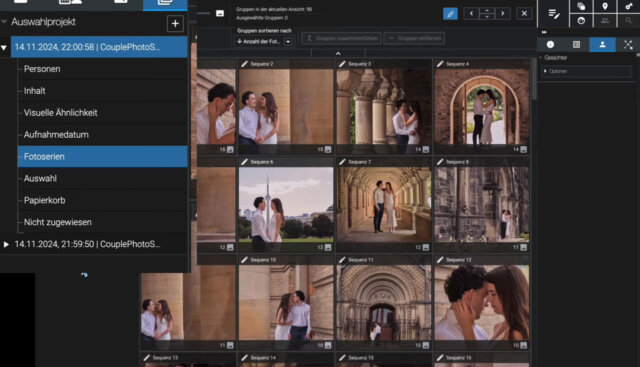The image size is (640, 367).
Task: Click the dimmed people group icon
Action: tap(605, 20)
